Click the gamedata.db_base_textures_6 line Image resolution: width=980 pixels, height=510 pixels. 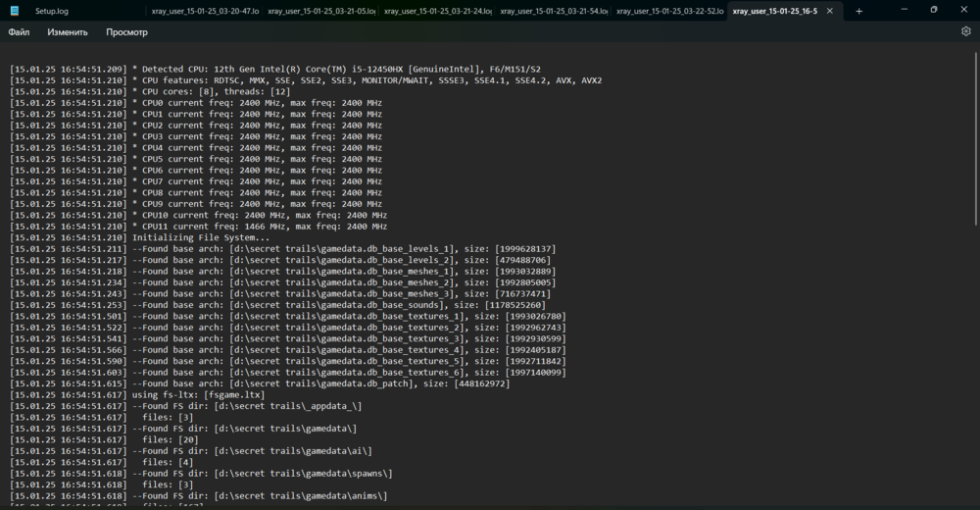pos(287,373)
